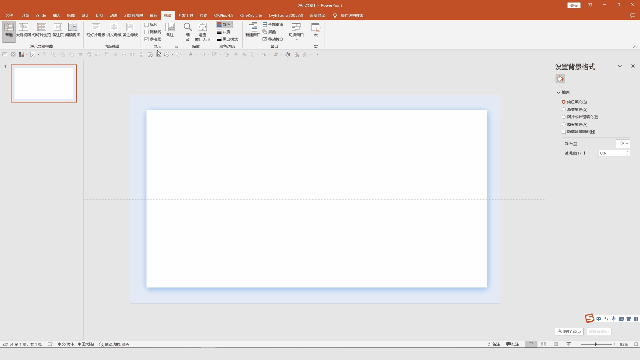The image size is (640, 360).
Task: Open Outline View from the ribbon
Action: [x=24, y=31]
